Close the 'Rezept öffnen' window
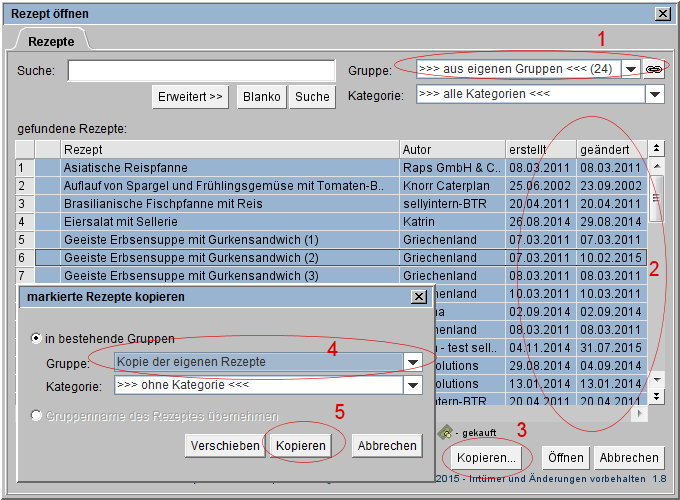The image size is (680, 500). 663,14
